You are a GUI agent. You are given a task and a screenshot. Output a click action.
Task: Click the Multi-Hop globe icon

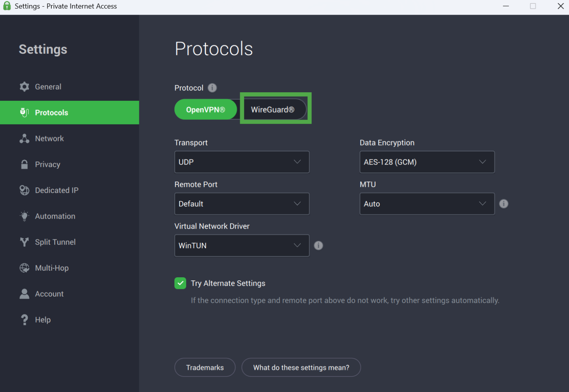click(x=24, y=268)
